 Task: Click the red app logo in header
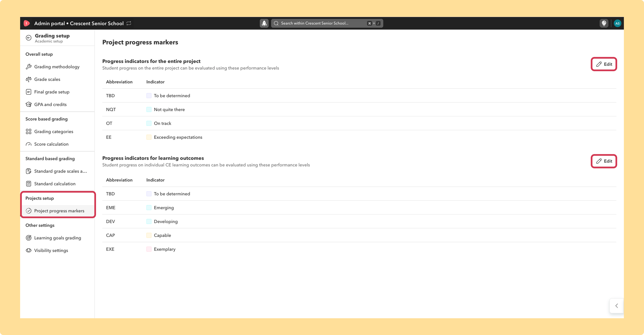click(27, 23)
